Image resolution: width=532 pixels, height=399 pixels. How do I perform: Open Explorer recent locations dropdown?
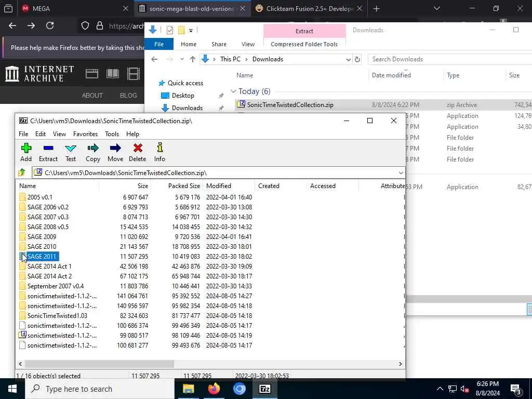tap(182, 59)
